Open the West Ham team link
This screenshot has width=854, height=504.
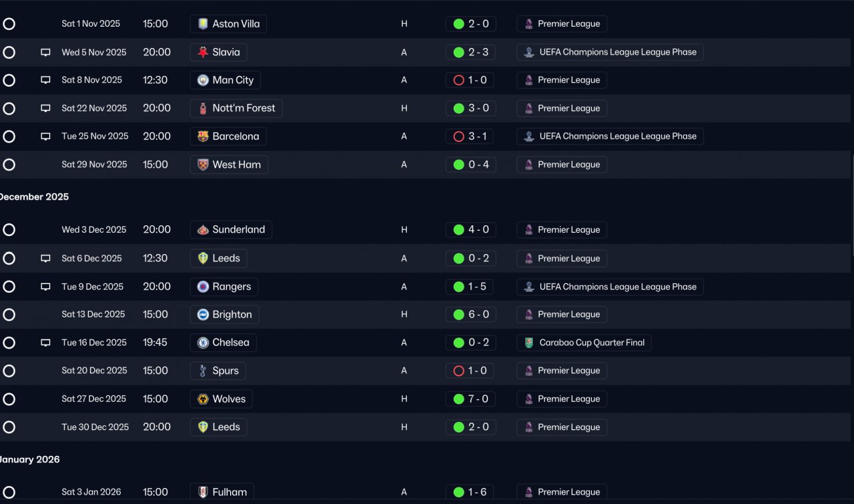coord(229,165)
